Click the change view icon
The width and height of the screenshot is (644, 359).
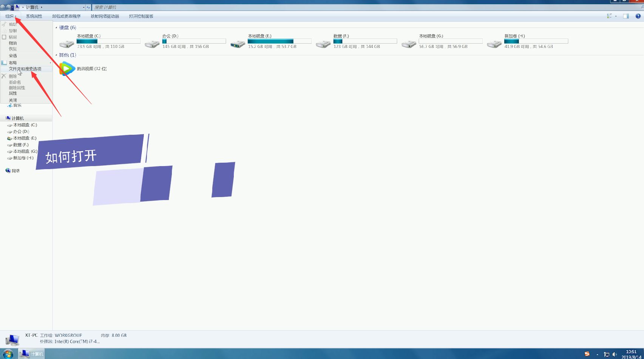point(609,16)
